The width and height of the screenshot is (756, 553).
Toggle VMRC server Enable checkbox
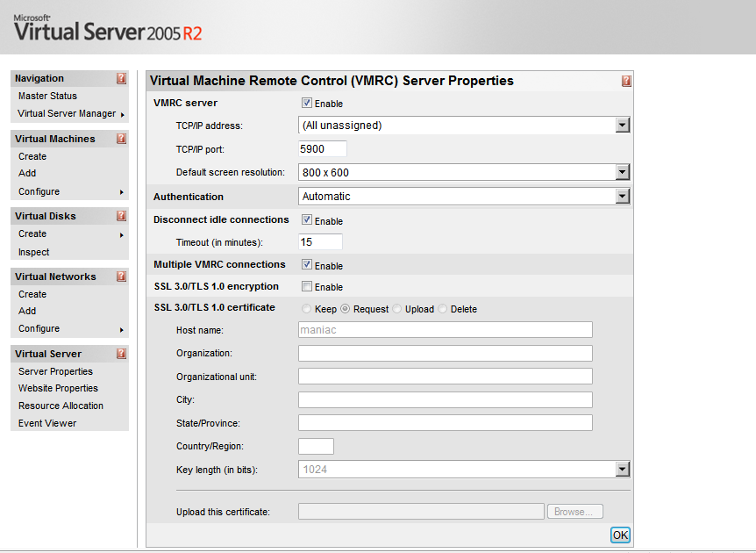coord(307,103)
